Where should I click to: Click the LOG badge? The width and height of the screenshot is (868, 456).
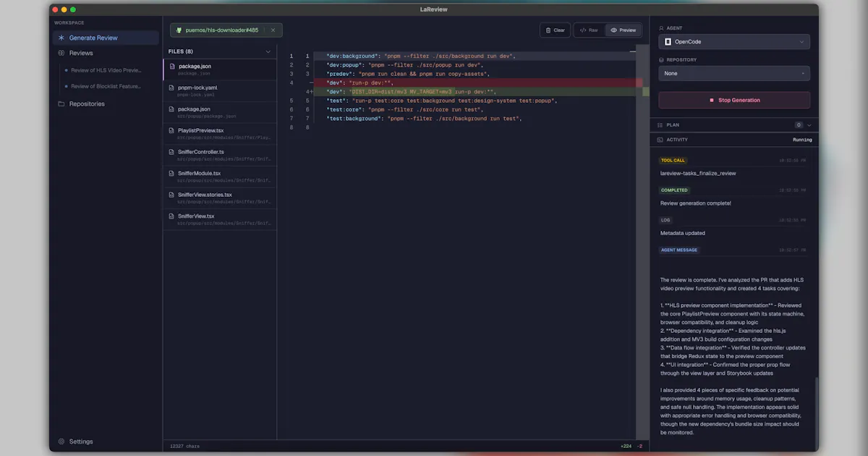click(x=665, y=220)
